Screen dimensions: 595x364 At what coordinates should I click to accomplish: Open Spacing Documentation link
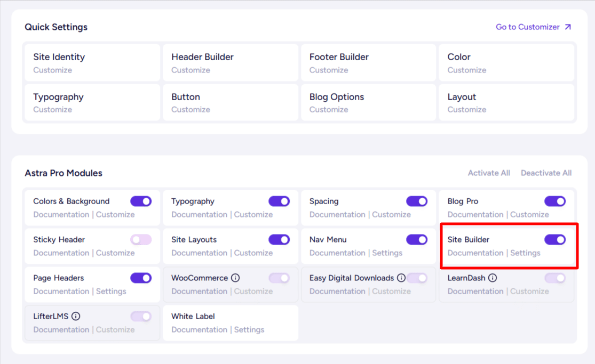(337, 215)
